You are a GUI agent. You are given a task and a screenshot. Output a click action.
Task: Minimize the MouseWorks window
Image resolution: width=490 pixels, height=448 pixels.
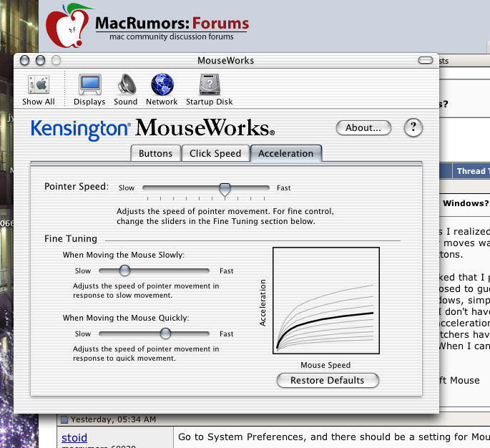40,60
